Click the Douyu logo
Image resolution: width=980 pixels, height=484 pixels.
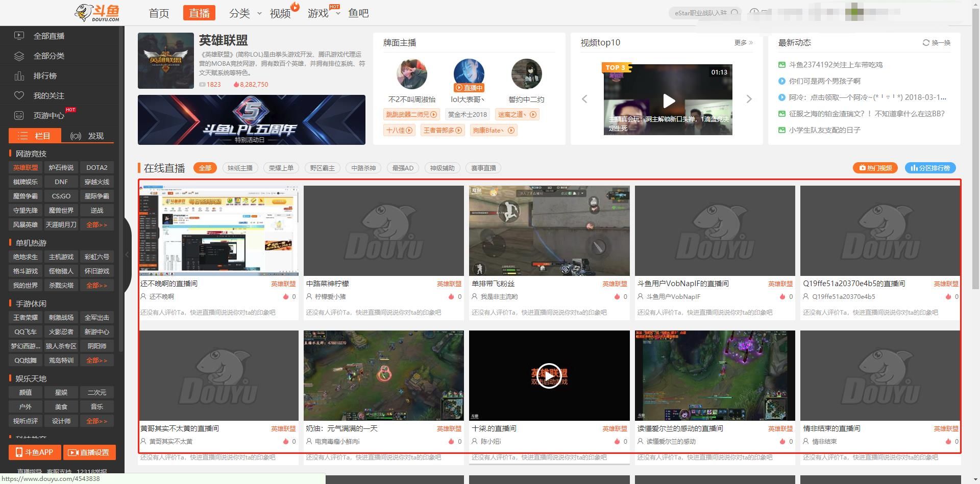(x=97, y=13)
